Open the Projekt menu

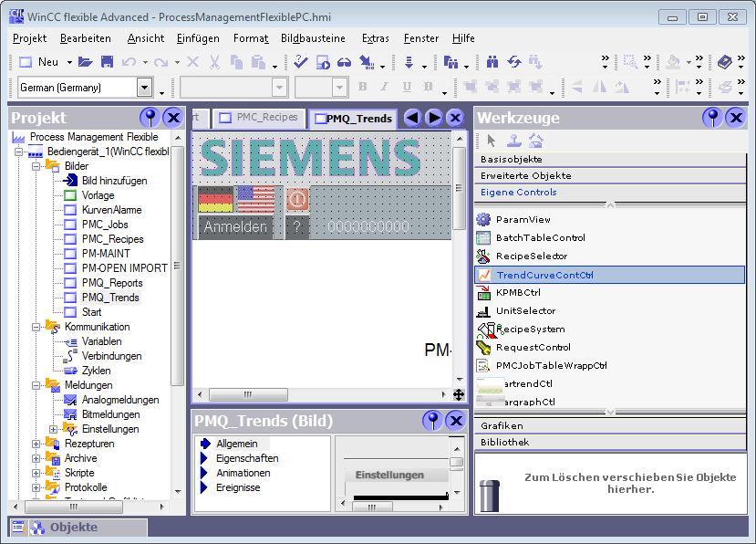click(x=29, y=38)
